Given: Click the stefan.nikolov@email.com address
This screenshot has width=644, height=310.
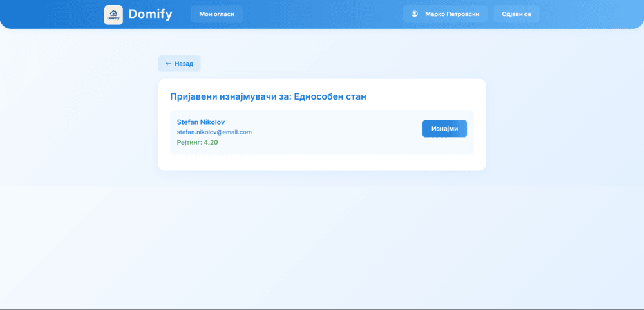Looking at the screenshot, I should [214, 132].
